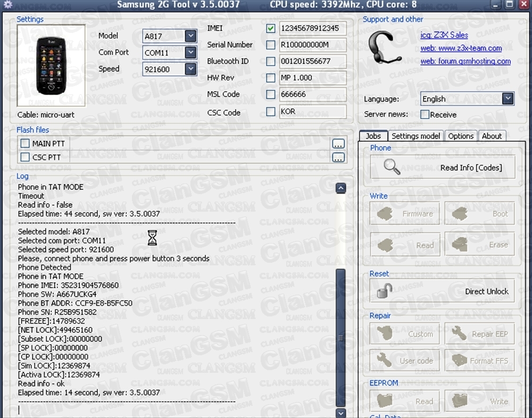Click the Custom repair icon
Screen dimensions: 532x418
(385, 333)
